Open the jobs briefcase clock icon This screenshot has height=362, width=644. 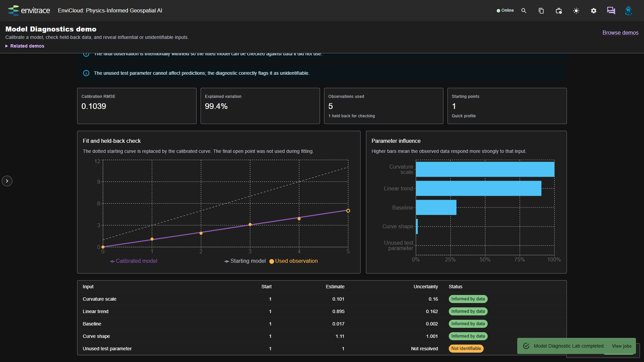tap(559, 11)
